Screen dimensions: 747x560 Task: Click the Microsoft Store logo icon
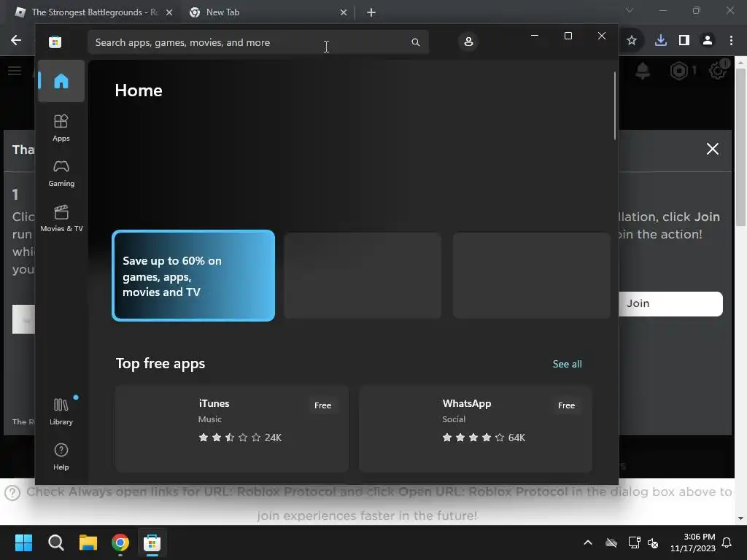(55, 42)
